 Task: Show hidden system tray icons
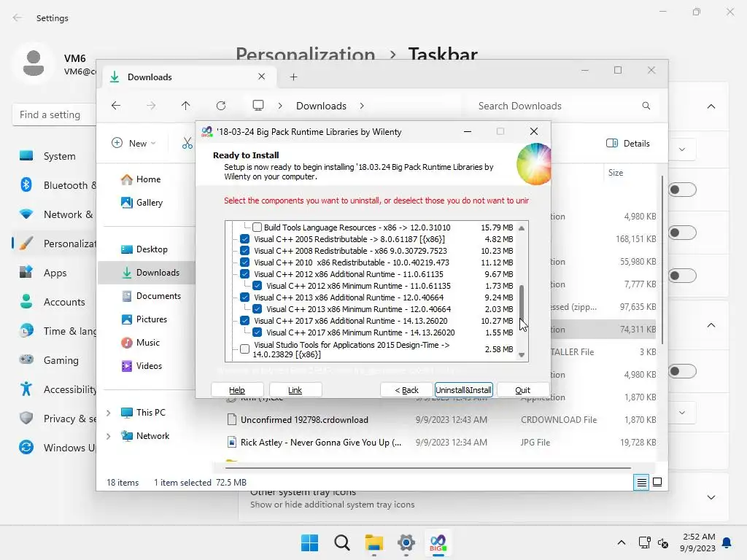(622, 542)
